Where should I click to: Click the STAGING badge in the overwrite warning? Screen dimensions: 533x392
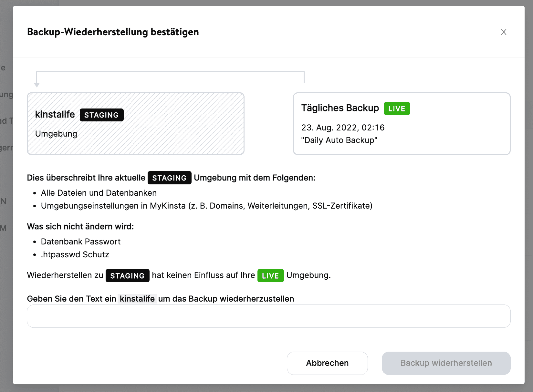(x=169, y=178)
